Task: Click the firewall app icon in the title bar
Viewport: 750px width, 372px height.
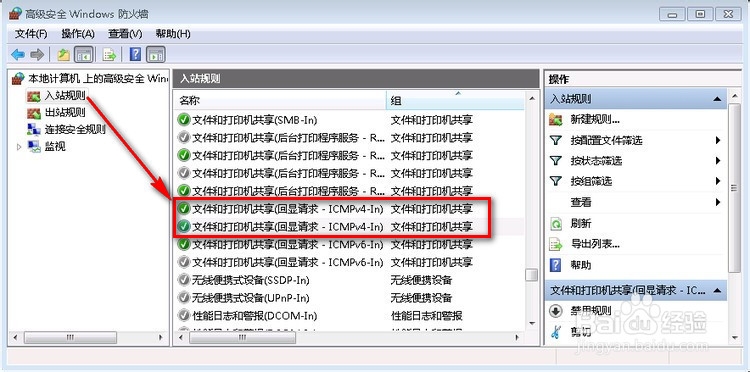Action: click(16, 14)
